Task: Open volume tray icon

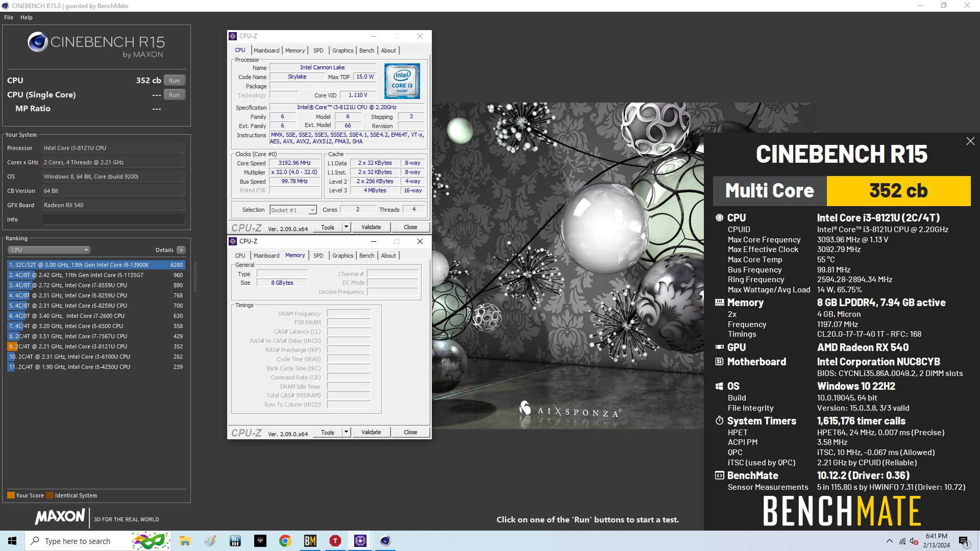Action: click(x=914, y=541)
